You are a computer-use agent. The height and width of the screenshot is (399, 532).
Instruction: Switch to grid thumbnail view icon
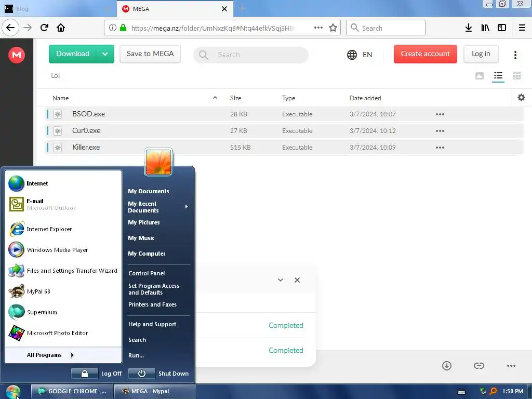[x=517, y=76]
